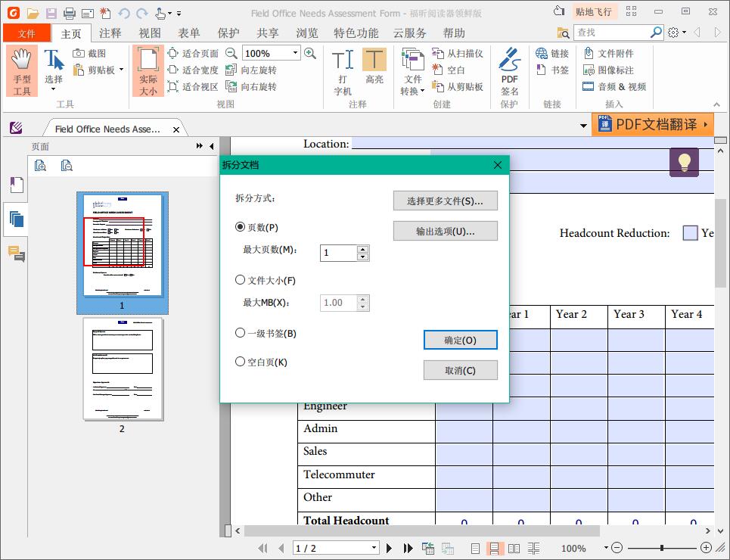Select split by page count (页数) option
Viewport: 730px width, 560px height.
click(x=257, y=227)
